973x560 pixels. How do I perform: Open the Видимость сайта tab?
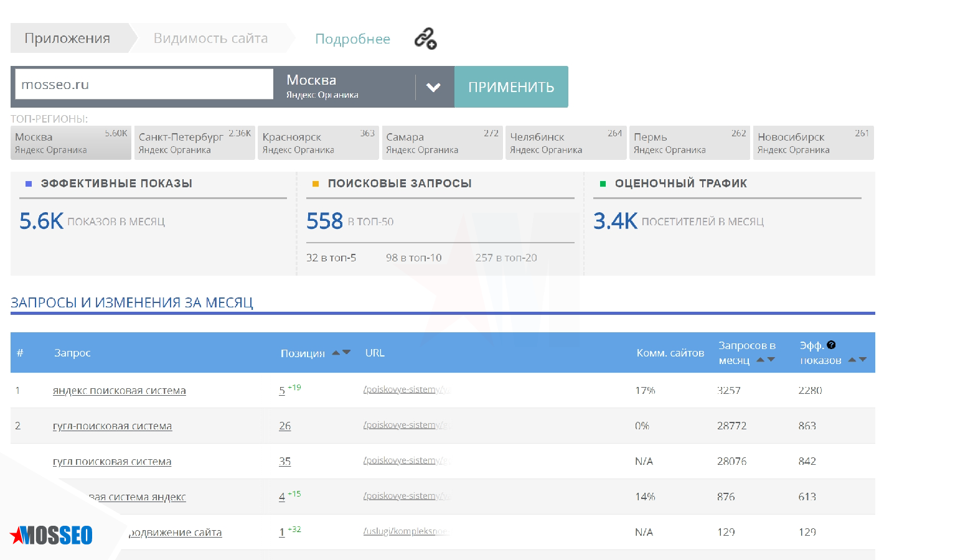pyautogui.click(x=210, y=39)
